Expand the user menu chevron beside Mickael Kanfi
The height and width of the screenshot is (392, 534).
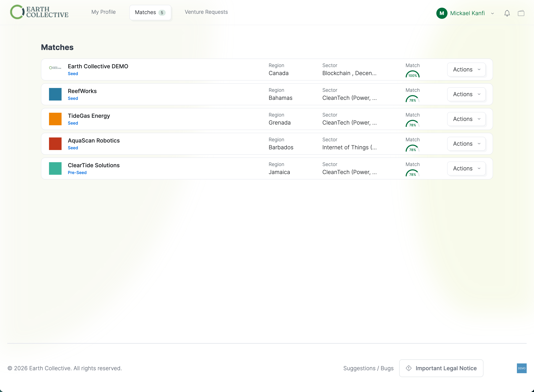point(492,14)
